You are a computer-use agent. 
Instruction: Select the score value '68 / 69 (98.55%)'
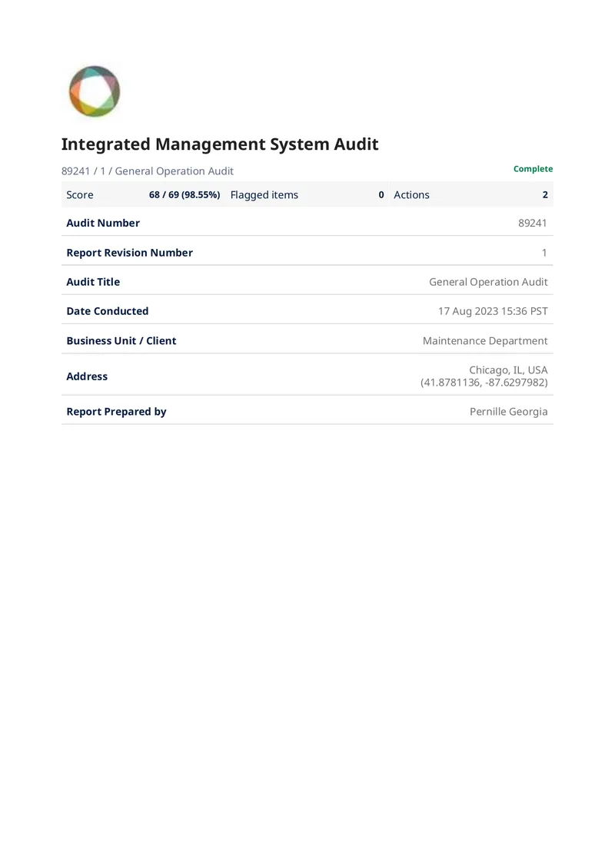184,195
